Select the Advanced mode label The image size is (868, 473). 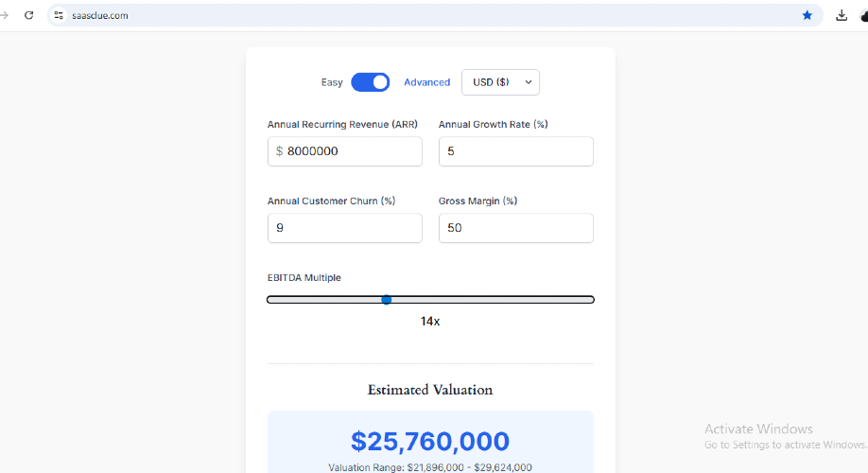tap(426, 82)
